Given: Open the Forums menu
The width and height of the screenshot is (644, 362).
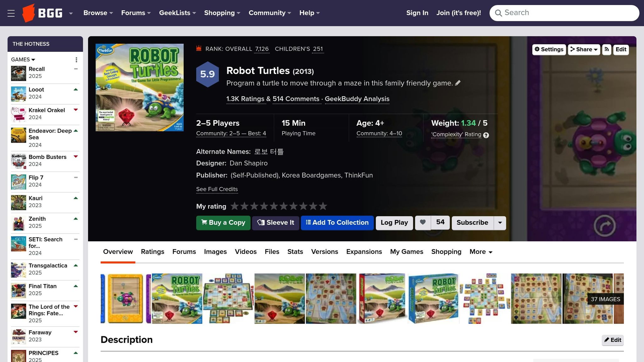Looking at the screenshot, I should click(x=136, y=13).
